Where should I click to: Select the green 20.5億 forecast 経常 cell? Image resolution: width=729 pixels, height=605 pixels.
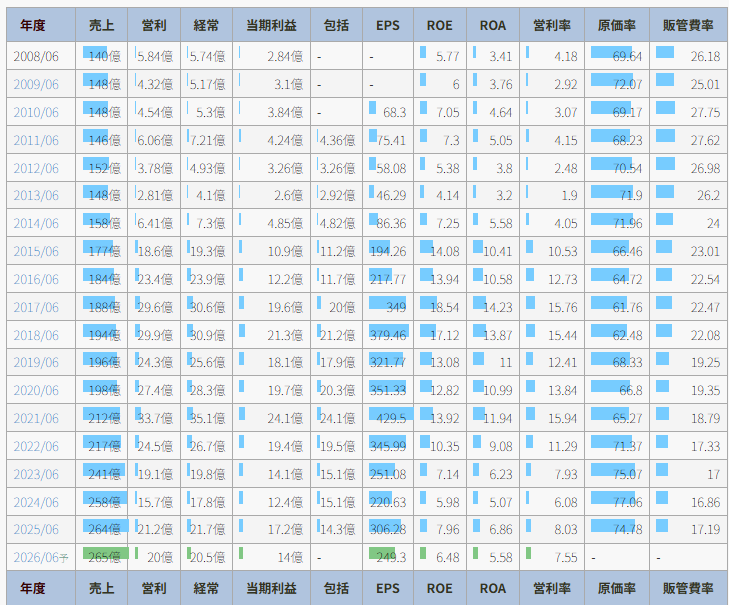(206, 557)
